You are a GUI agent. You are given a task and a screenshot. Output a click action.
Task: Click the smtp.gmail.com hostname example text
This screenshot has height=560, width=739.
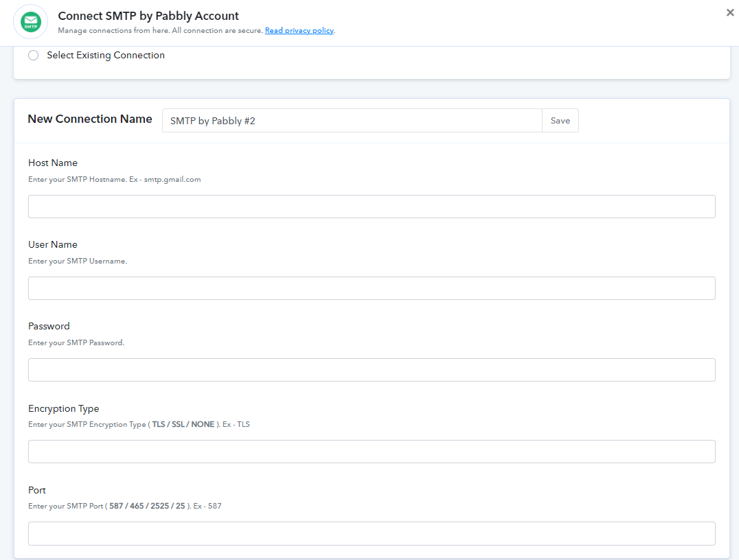(x=172, y=179)
